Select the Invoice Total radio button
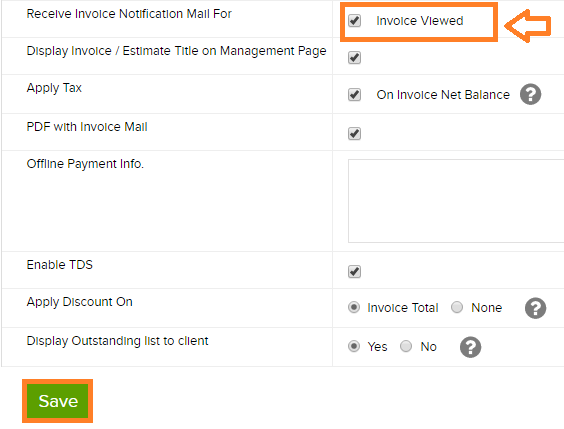The image size is (564, 429). 354,307
